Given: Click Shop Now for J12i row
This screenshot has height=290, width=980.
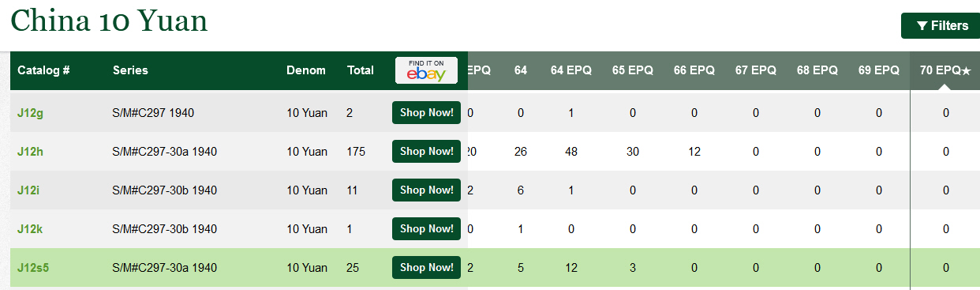Looking at the screenshot, I should pos(427,190).
